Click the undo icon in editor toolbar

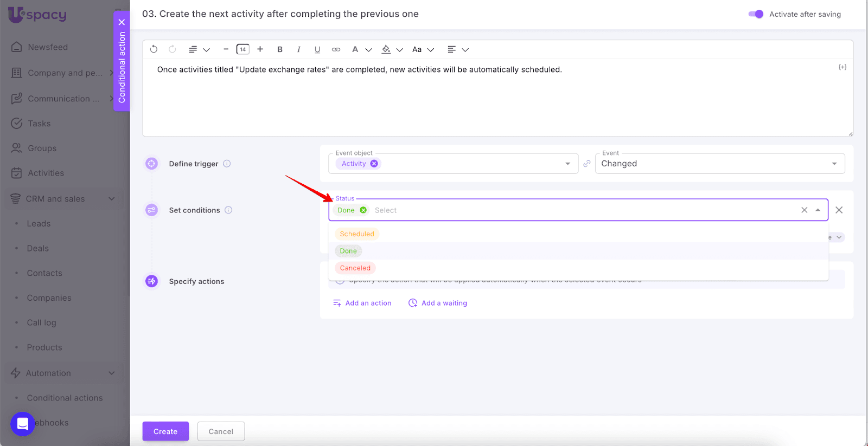tap(154, 49)
